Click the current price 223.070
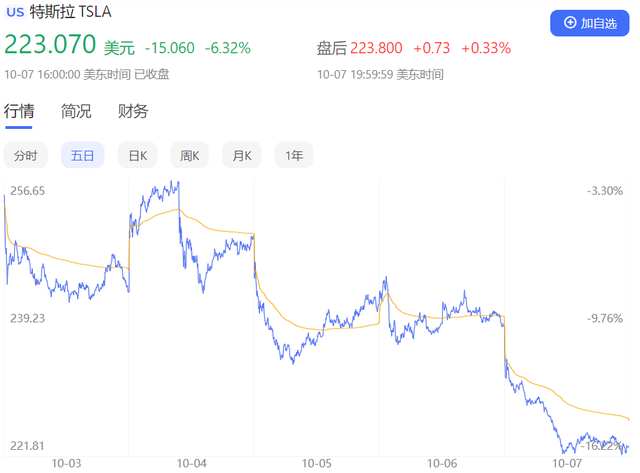The height and width of the screenshot is (473, 640). click(x=50, y=46)
